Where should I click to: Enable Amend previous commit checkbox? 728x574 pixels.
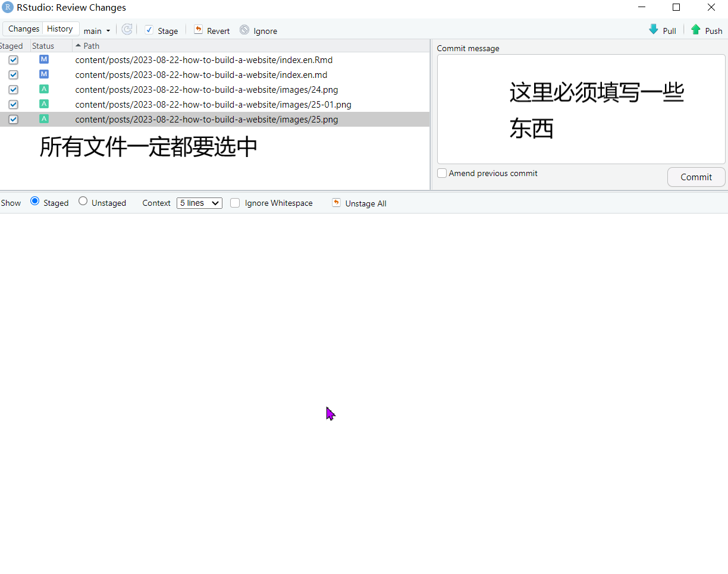point(442,173)
